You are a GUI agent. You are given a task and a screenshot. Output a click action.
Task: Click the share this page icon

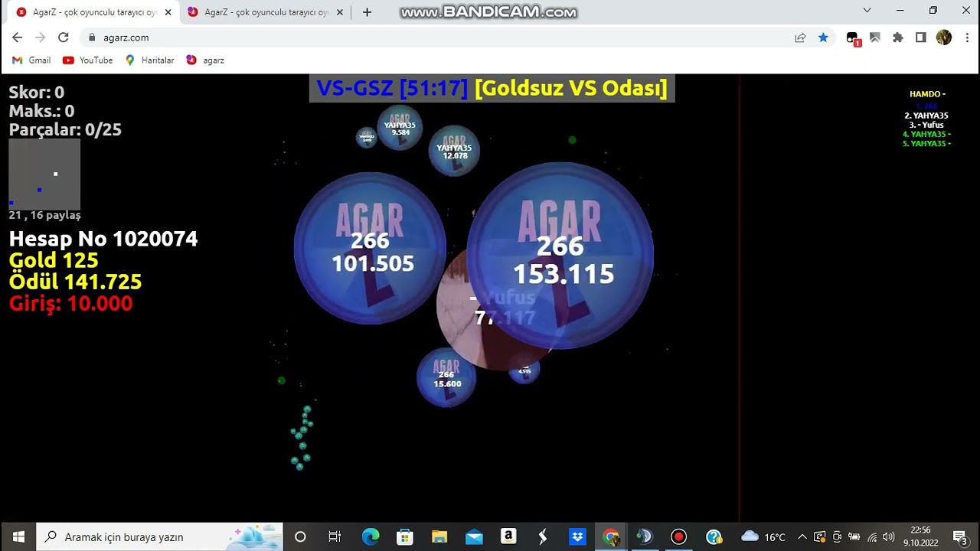point(800,37)
